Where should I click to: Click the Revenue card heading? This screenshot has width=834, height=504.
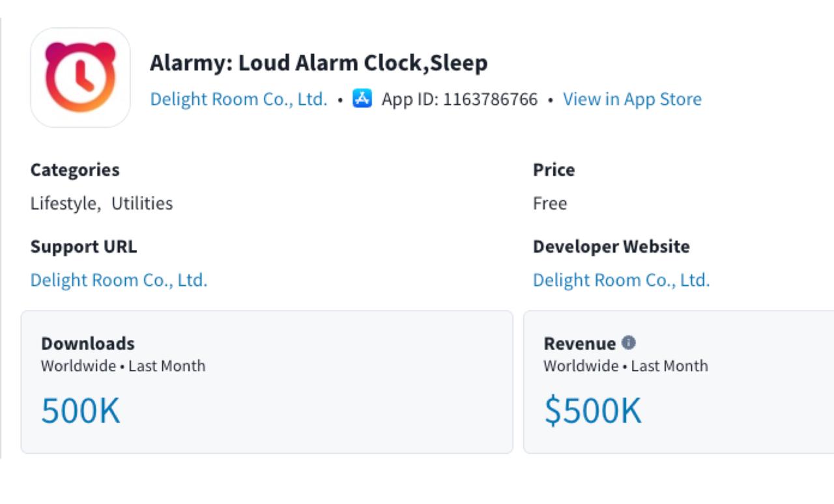tap(580, 343)
